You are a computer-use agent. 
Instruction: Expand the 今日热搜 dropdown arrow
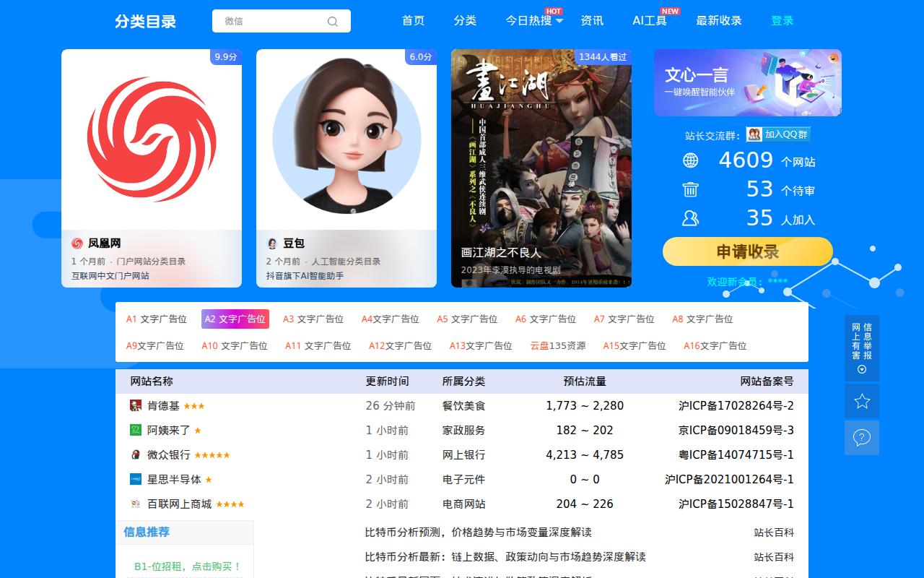coord(559,21)
